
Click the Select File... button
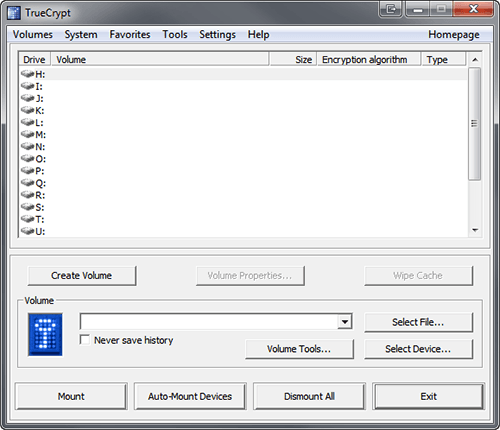pos(418,322)
